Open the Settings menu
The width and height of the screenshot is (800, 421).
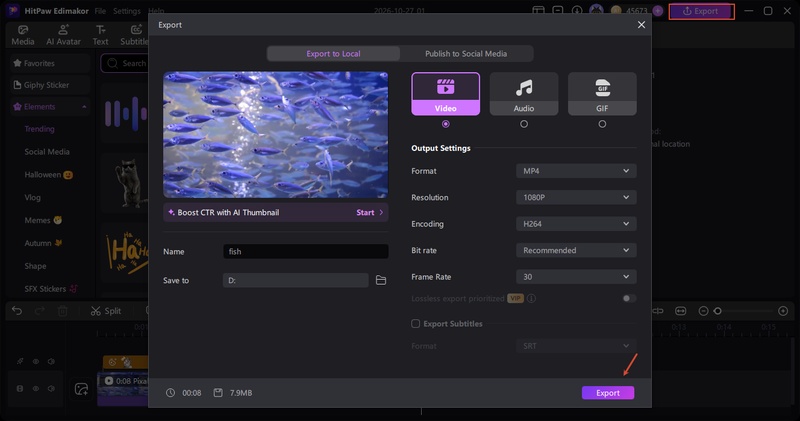coord(127,11)
